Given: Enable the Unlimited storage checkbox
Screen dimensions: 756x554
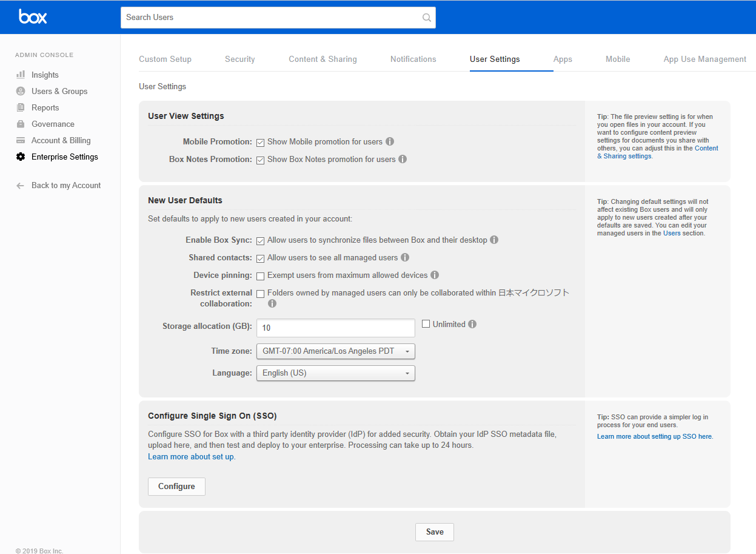Looking at the screenshot, I should click(426, 324).
